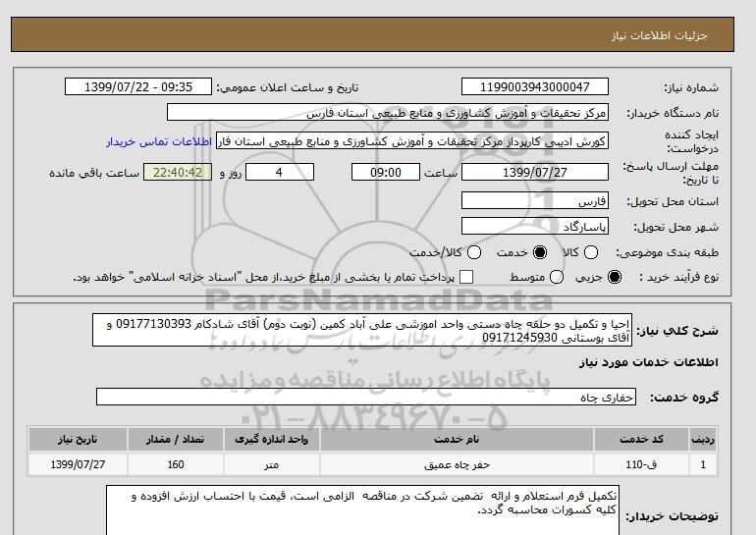Image resolution: width=756 pixels, height=535 pixels.
Task: Click the تاریخ نیاز column header
Action: pyautogui.click(x=78, y=439)
